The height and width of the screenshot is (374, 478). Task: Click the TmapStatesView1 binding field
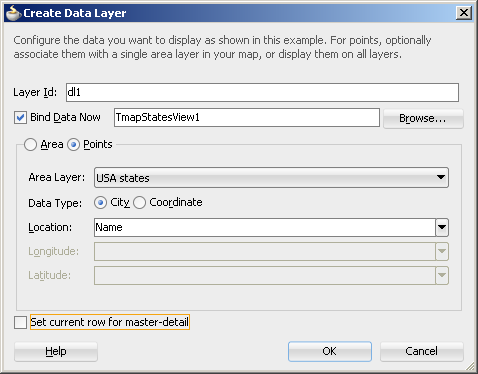click(x=247, y=117)
